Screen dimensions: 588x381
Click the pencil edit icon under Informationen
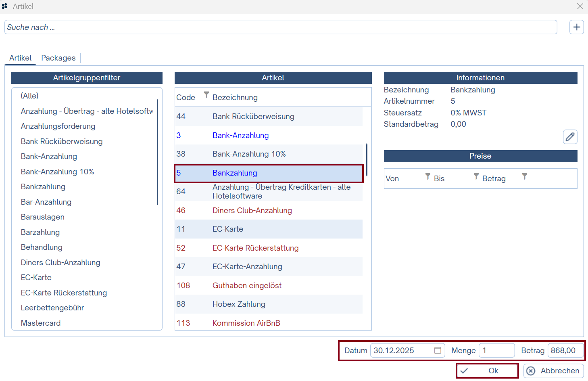[570, 137]
